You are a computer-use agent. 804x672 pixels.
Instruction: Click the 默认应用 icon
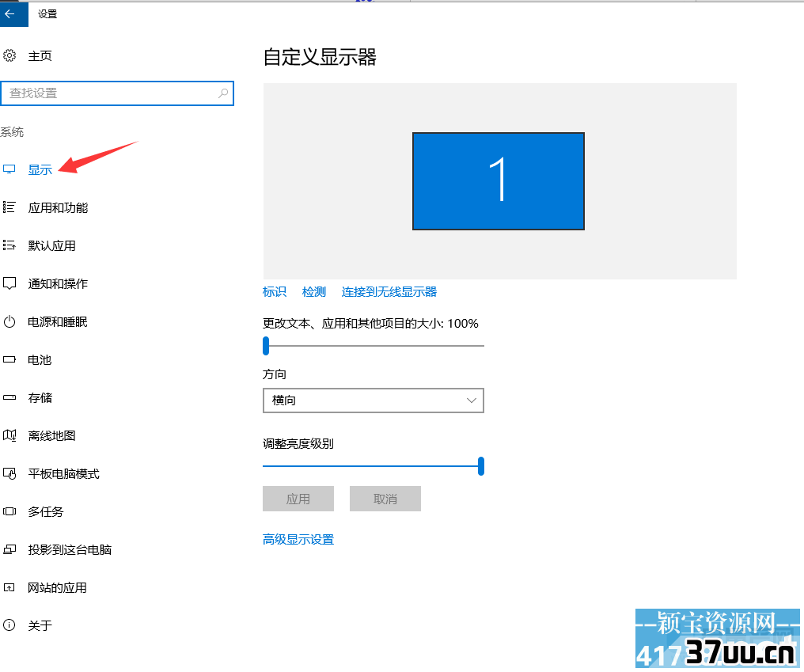point(9,245)
